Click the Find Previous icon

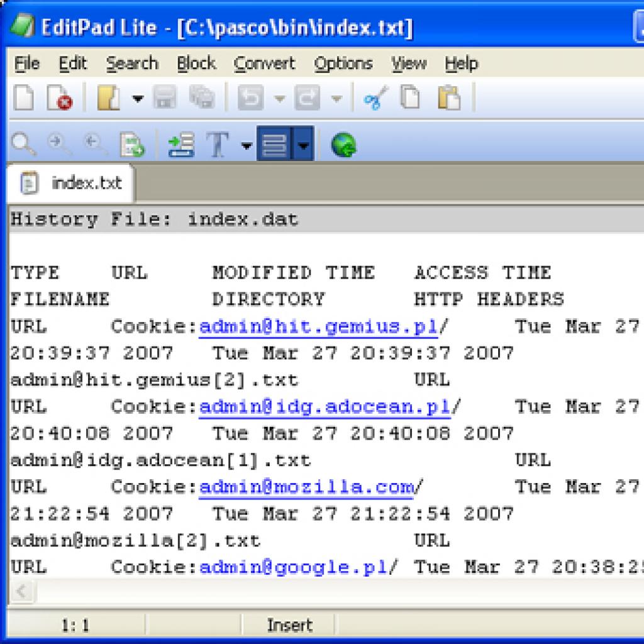point(96,144)
